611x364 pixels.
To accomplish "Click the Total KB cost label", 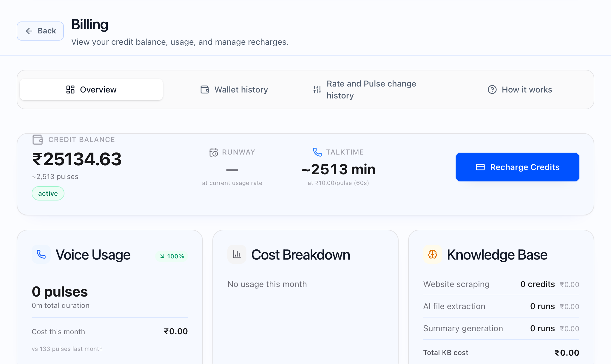I will pos(446,353).
